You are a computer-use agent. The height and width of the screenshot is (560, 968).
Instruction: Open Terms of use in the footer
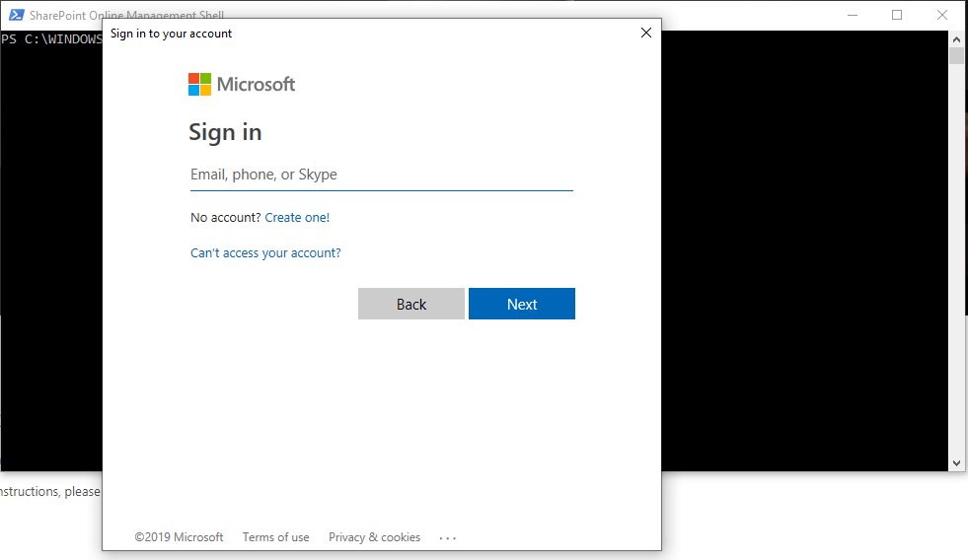275,537
